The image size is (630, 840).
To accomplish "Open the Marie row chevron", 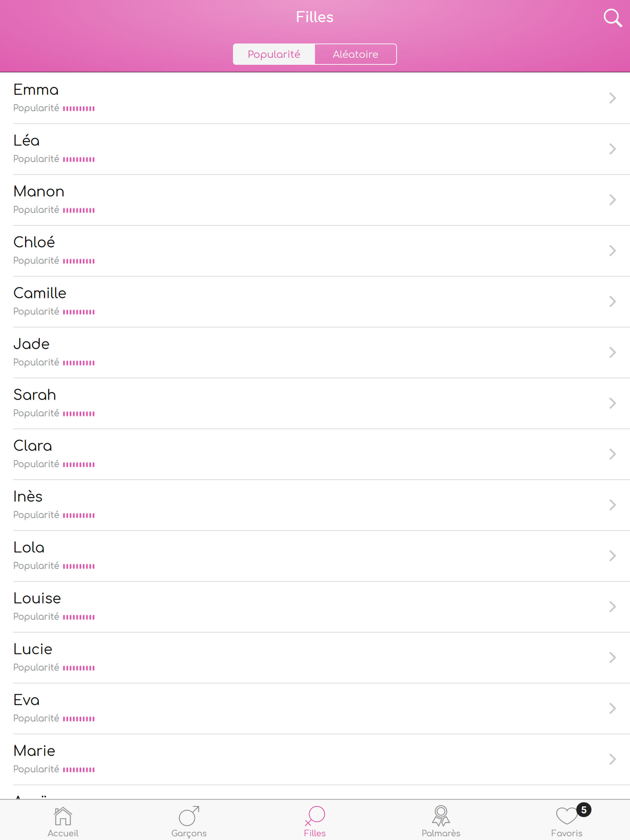I will (612, 759).
